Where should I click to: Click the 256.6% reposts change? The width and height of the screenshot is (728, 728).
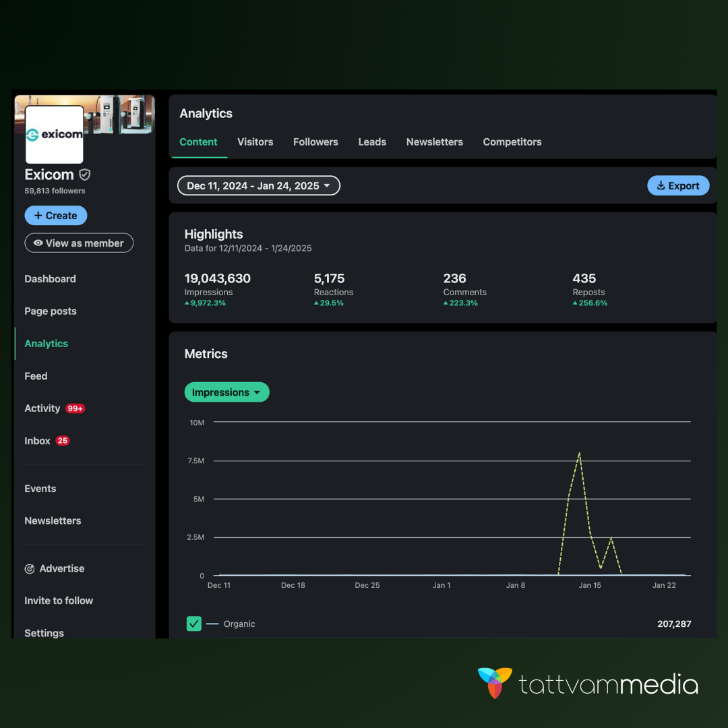[x=590, y=303]
